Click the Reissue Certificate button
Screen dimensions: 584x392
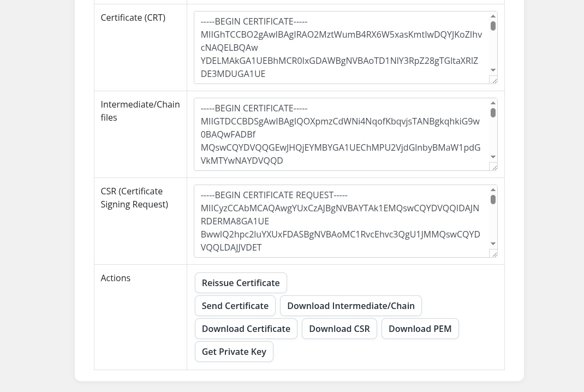[241, 283]
